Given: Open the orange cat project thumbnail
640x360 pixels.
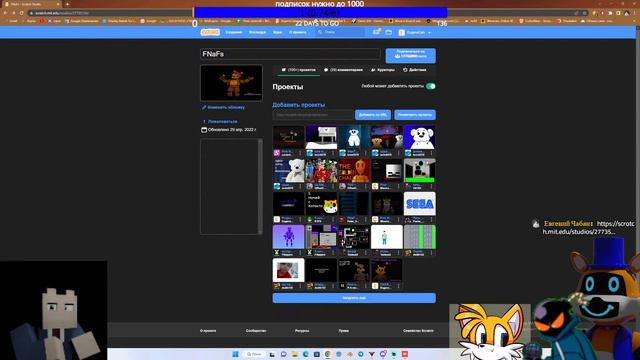Looking at the screenshot, I should click(321, 204).
